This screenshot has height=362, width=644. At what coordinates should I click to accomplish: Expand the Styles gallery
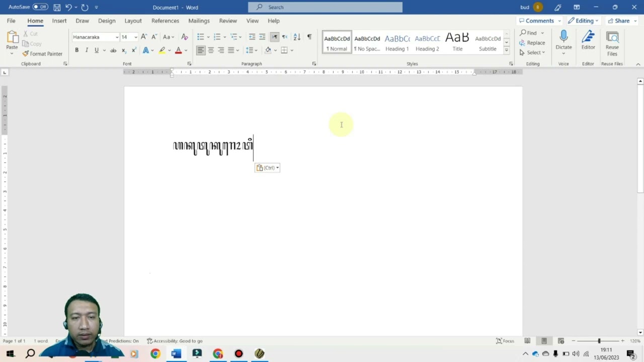506,50
